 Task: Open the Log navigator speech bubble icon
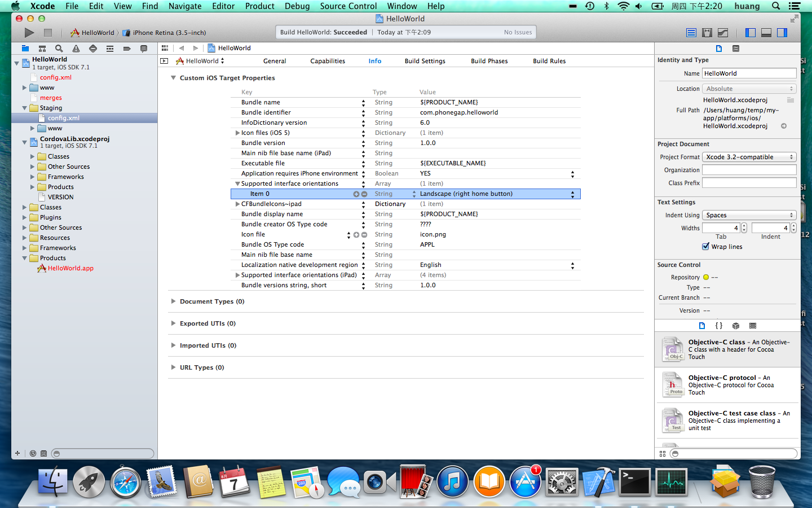144,49
